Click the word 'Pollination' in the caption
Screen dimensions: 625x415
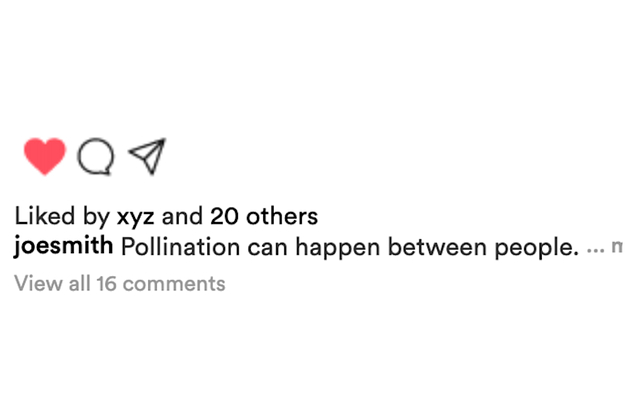click(x=181, y=247)
